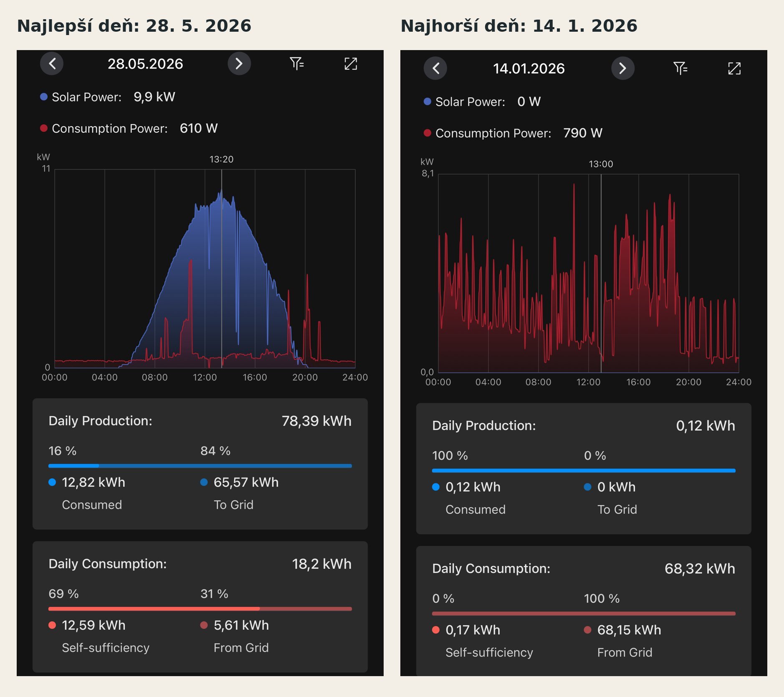
Task: Go to next day after 14.01.2026
Action: [x=622, y=68]
